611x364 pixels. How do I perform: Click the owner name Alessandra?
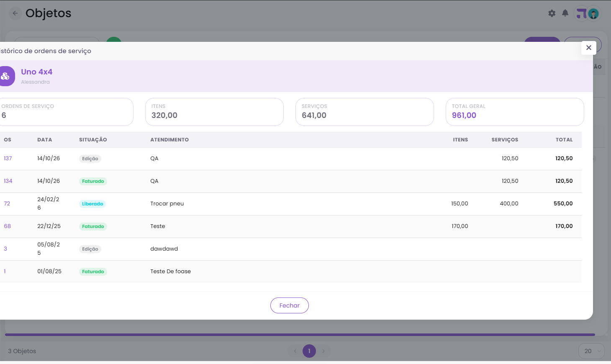35,82
